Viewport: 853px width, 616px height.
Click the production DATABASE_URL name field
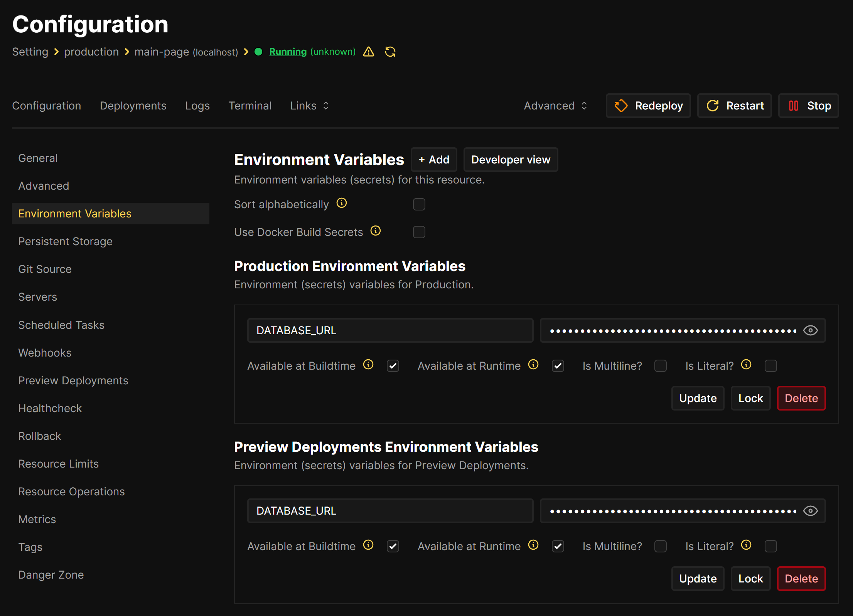pyautogui.click(x=390, y=330)
